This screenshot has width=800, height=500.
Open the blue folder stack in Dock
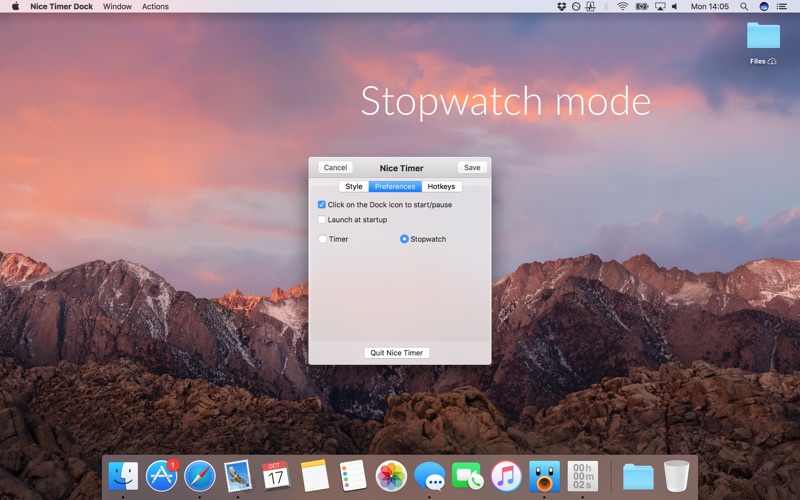point(638,477)
